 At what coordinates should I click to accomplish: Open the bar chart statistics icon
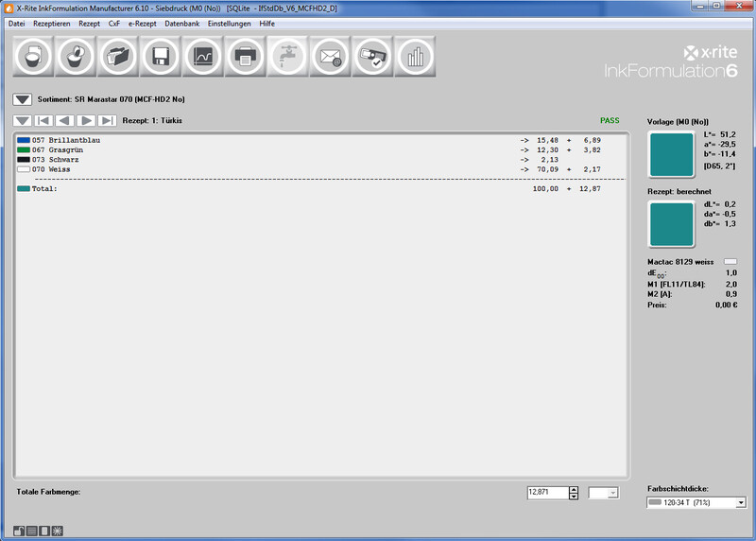pyautogui.click(x=414, y=57)
